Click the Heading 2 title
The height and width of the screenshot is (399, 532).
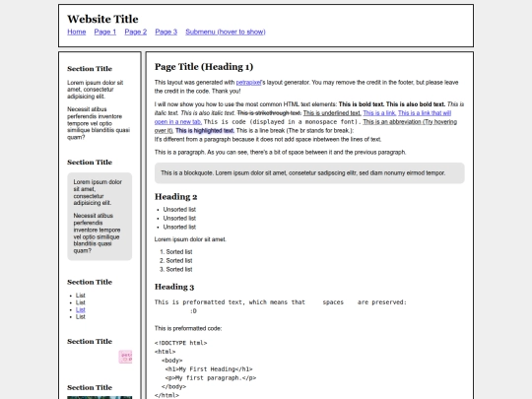175,197
